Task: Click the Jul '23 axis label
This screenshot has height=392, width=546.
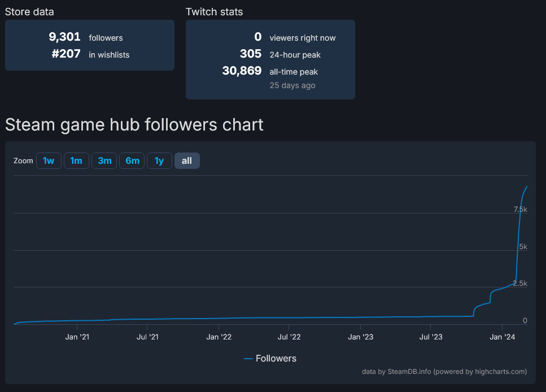Action: pos(430,337)
